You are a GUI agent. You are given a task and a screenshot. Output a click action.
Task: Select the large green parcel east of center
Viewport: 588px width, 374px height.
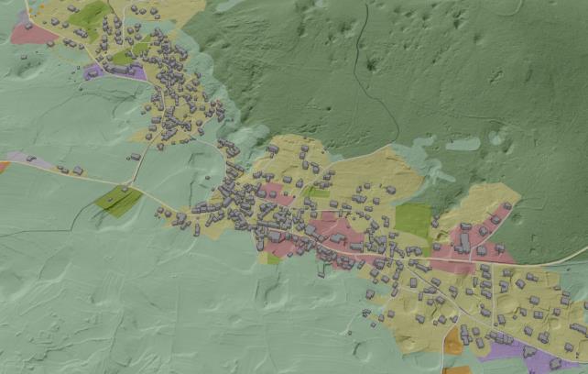tap(413, 221)
